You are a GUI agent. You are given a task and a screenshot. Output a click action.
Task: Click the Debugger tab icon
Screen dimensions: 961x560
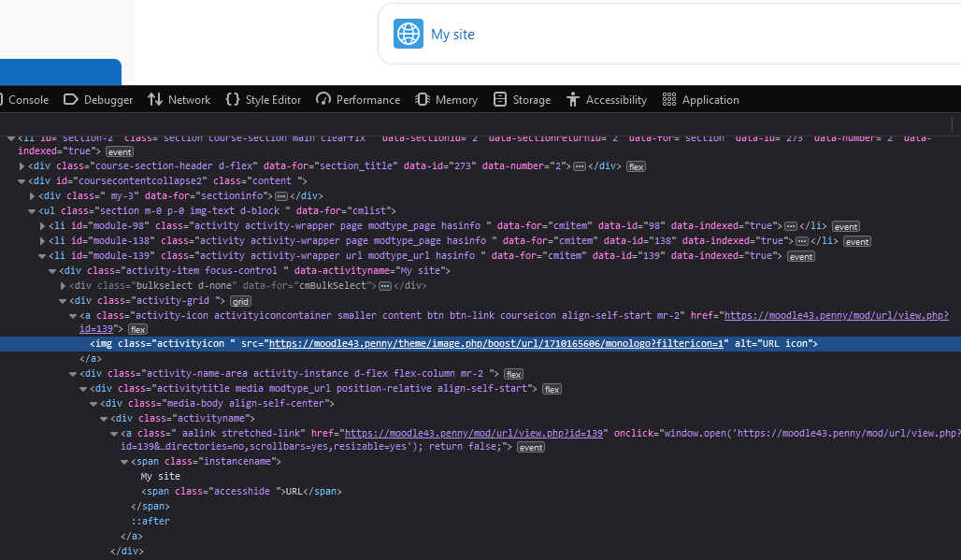tap(70, 99)
